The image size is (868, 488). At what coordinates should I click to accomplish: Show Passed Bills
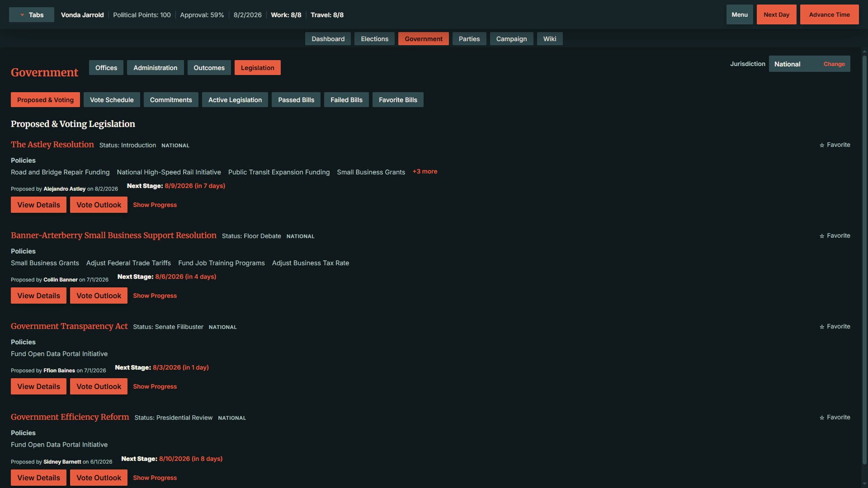click(x=296, y=100)
